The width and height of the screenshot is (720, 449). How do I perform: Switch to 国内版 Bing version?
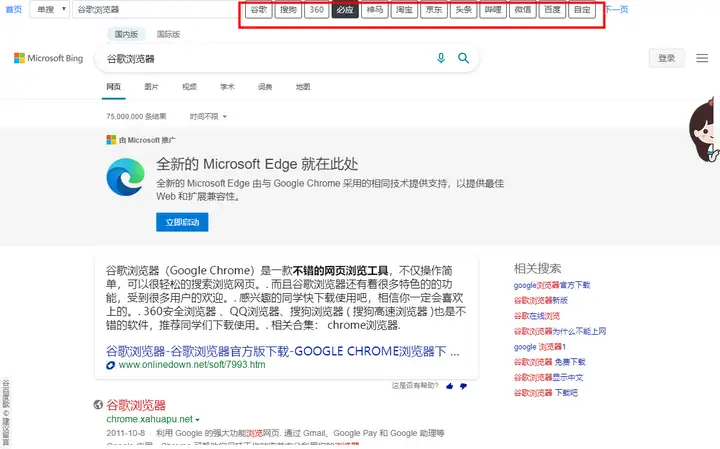(x=126, y=34)
